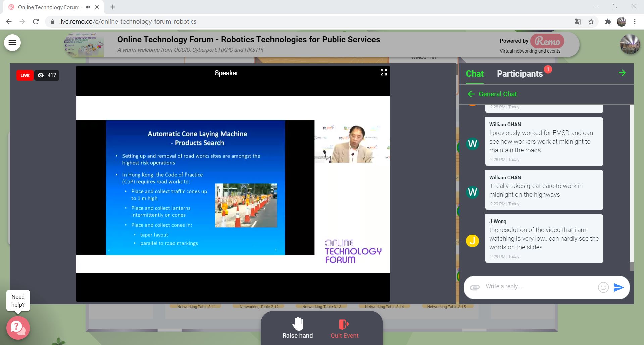View the site security lock icon
The height and width of the screenshot is (345, 644).
[x=52, y=22]
